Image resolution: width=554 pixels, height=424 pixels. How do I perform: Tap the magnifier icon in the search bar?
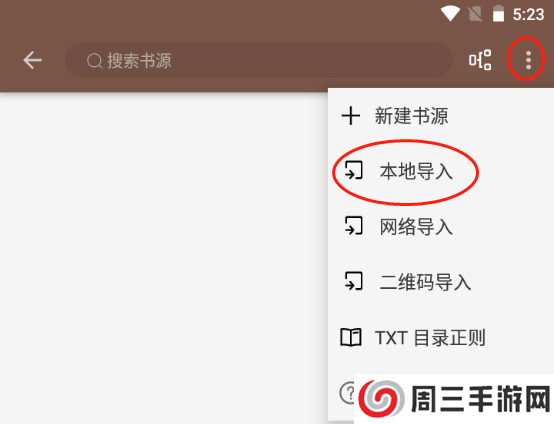point(94,60)
